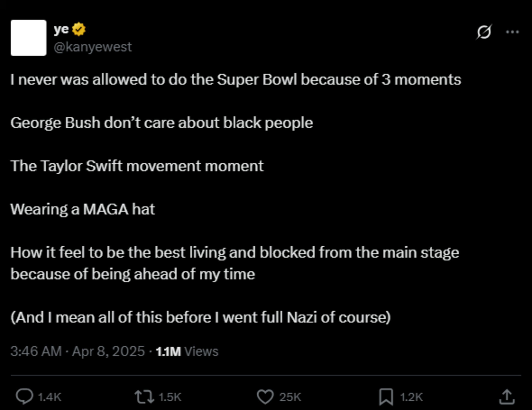532x410 pixels.
Task: Click the line 'Wearing a MAGA hat'
Action: click(83, 209)
